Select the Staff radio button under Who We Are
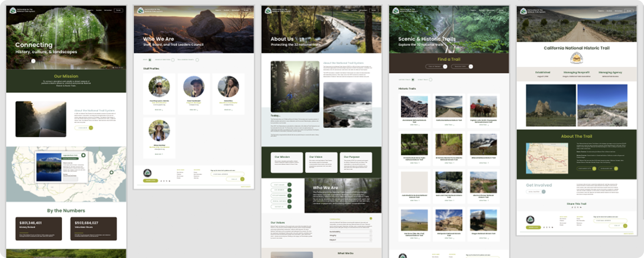The width and height of the screenshot is (644, 258). (150, 60)
